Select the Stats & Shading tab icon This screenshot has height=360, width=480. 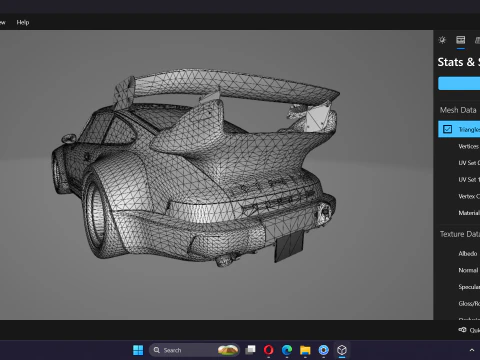point(461,40)
